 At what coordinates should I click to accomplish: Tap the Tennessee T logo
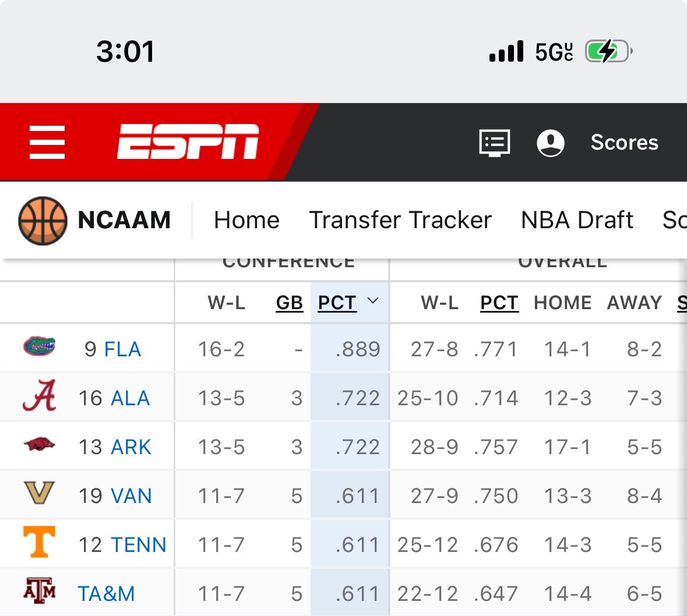click(x=39, y=541)
